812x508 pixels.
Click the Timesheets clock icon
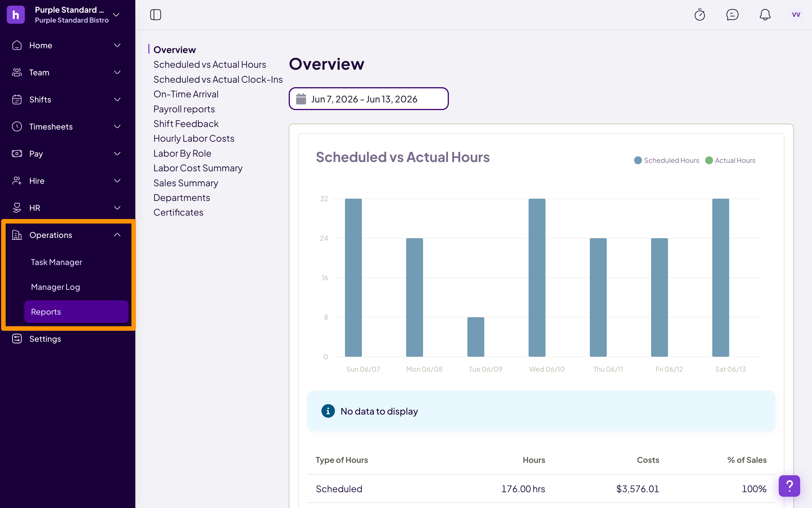tap(17, 126)
